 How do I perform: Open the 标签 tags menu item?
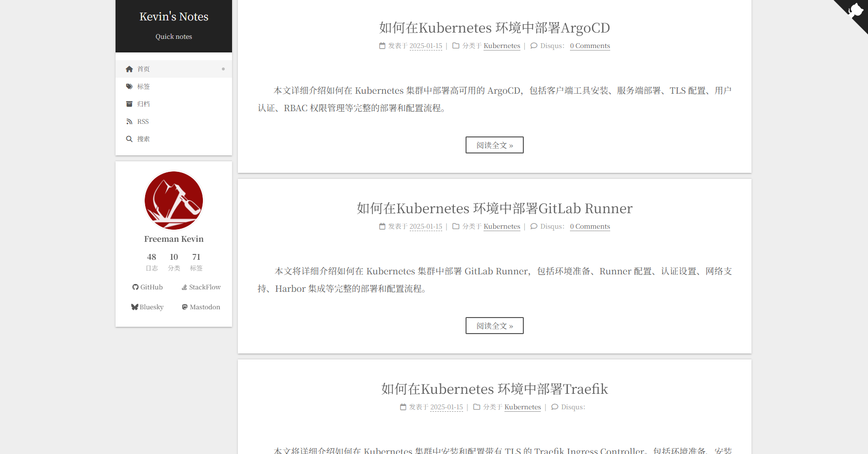click(174, 86)
